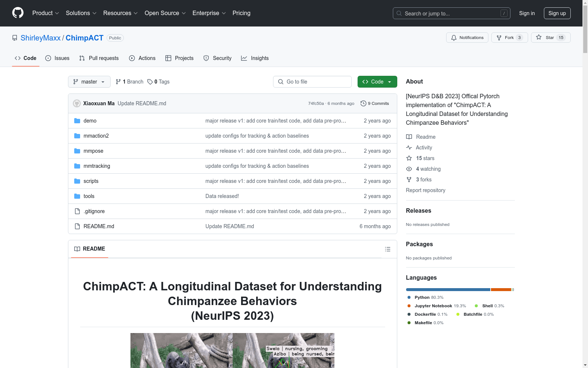Open the GitHub homepage logo
Screen dimensions: 588x368
tap(18, 13)
